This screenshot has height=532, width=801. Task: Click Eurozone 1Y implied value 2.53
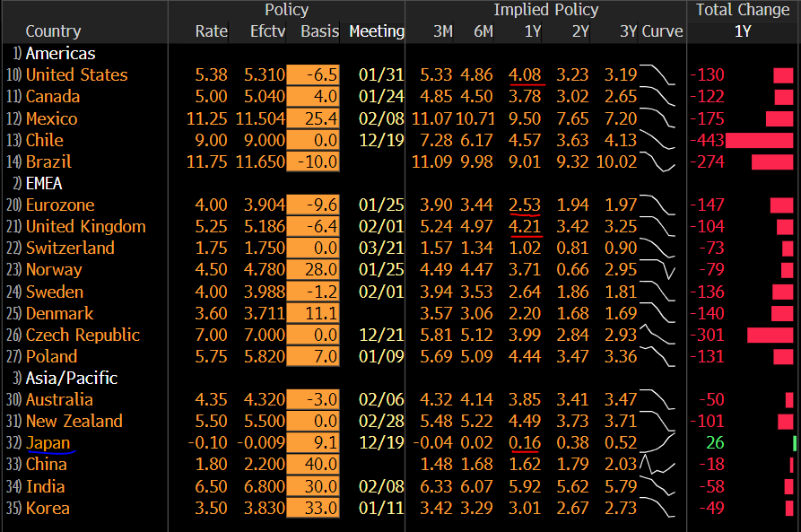[x=525, y=205]
